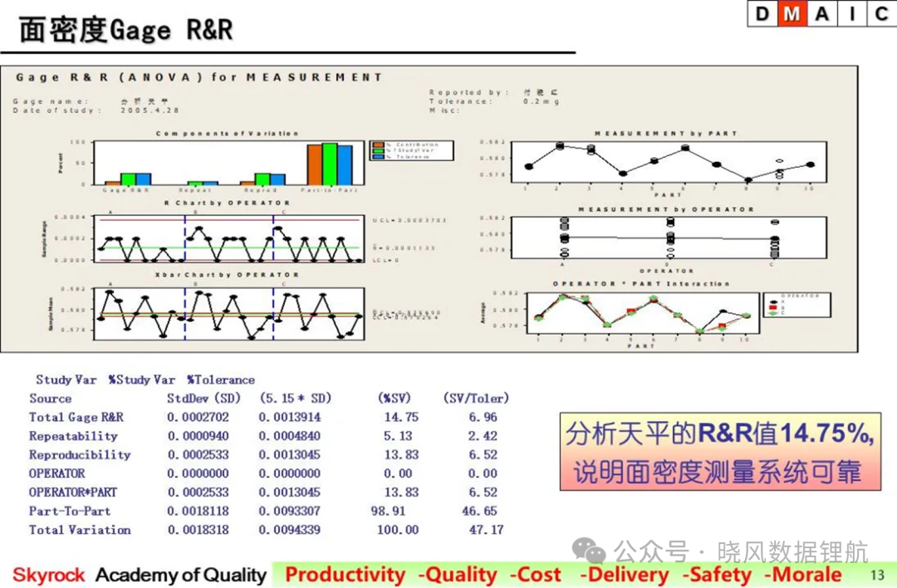This screenshot has height=588, width=897.
Task: Click Repeatability StdDev 0.0000940
Action: coord(198,436)
